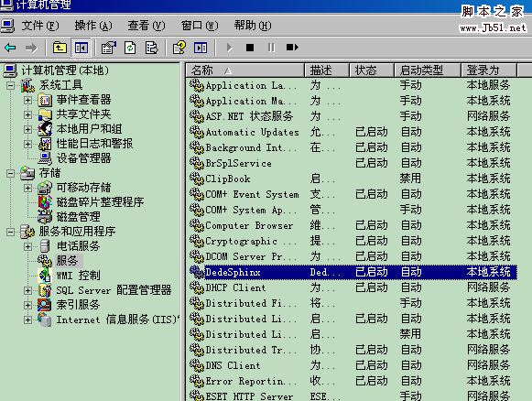Select the Distributed Fi... service
Image resolution: width=532 pixels, height=401 pixels.
(x=353, y=303)
